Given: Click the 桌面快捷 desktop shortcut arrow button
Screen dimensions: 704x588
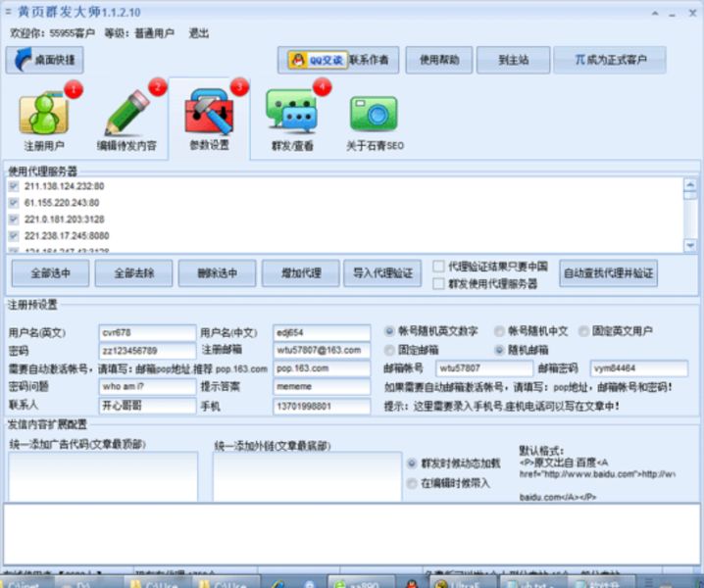Looking at the screenshot, I should click(44, 61).
